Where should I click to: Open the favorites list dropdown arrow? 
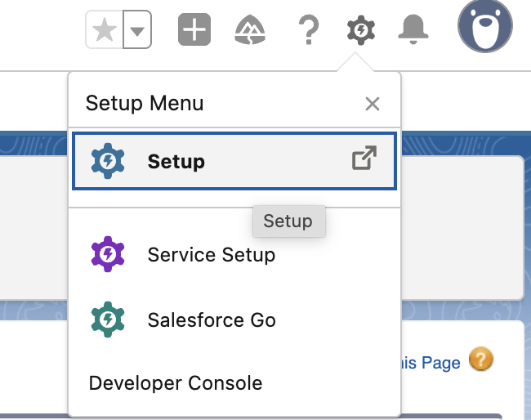[x=137, y=29]
